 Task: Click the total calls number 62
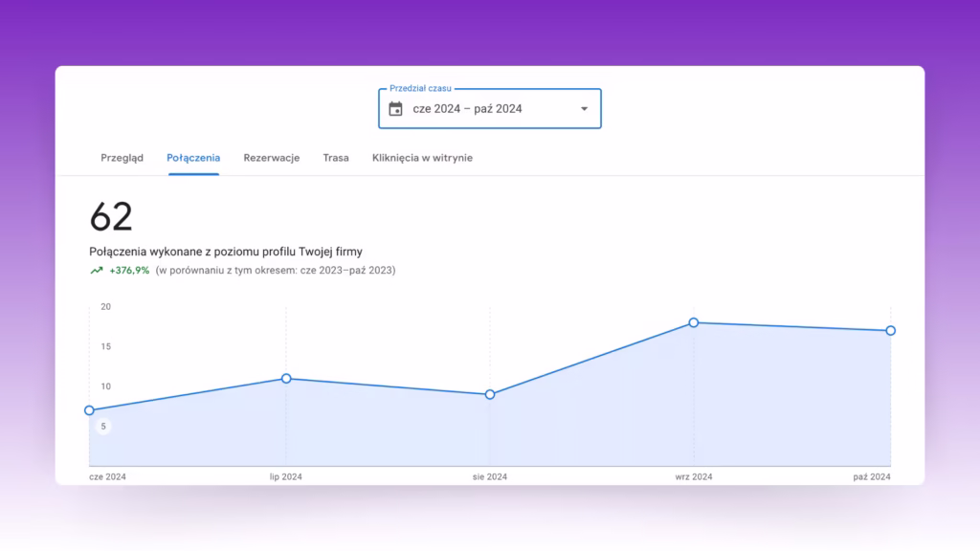[x=111, y=217]
